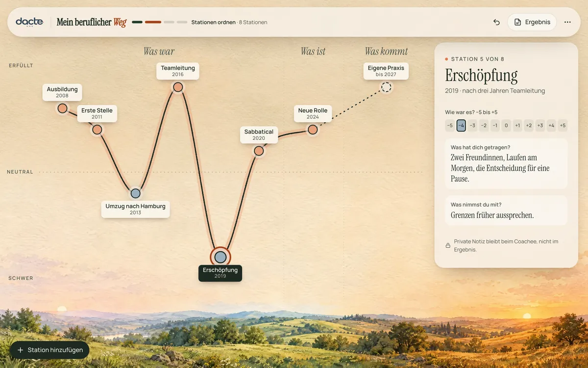588x368 pixels.
Task: Select the Sabbatical 2020 station point
Action: click(259, 151)
